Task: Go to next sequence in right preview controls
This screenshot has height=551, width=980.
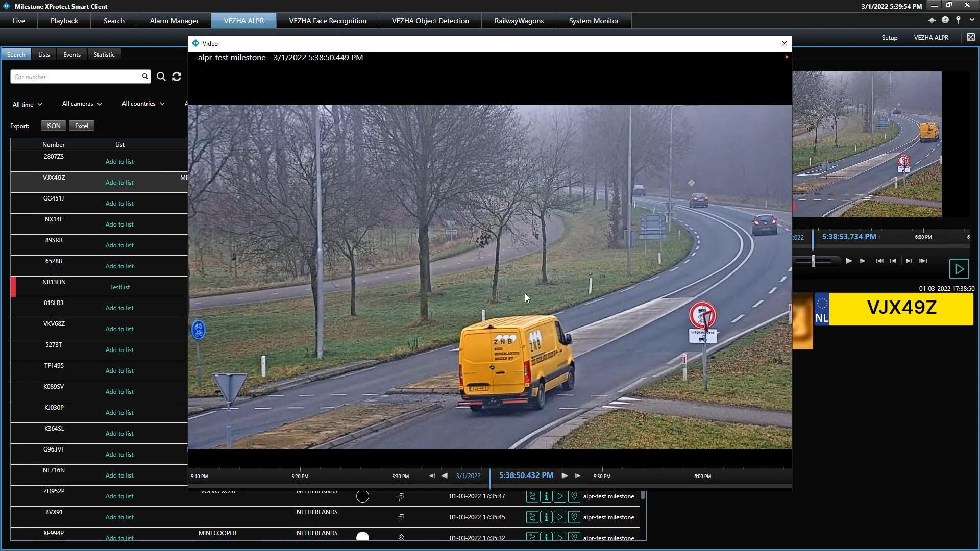Action: coord(909,261)
